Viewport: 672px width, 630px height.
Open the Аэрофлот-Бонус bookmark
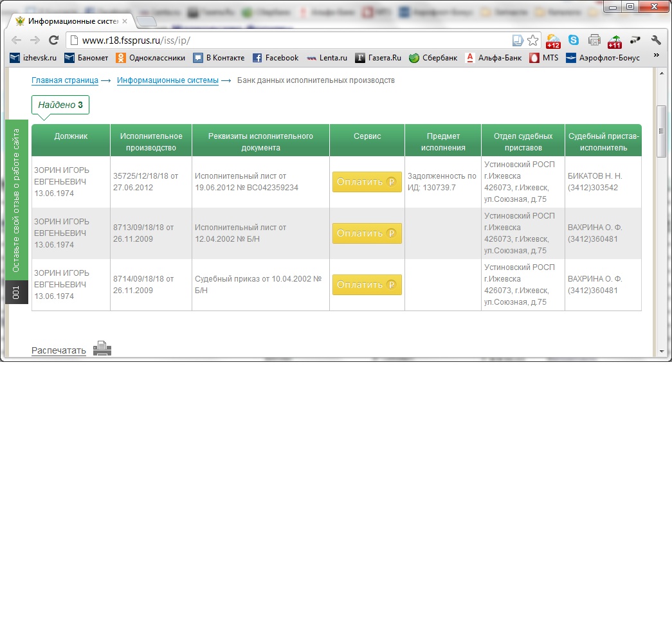603,58
